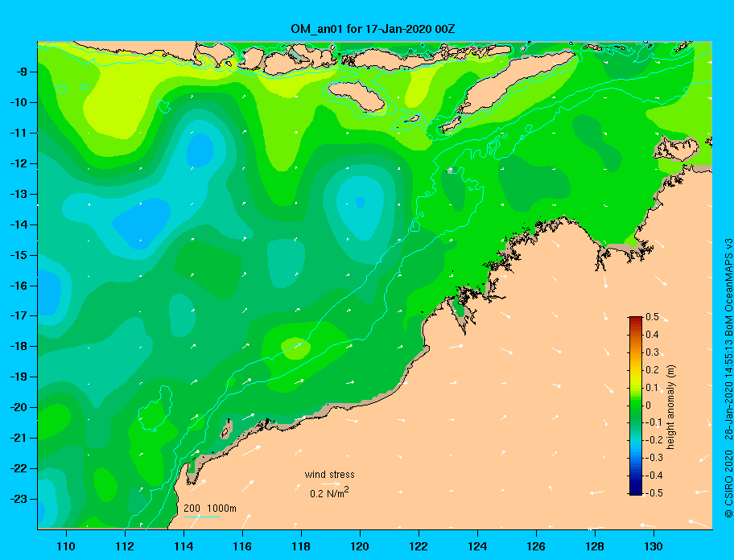
Task: Click the "-0.1" colorbar tick label
Action: pos(654,422)
